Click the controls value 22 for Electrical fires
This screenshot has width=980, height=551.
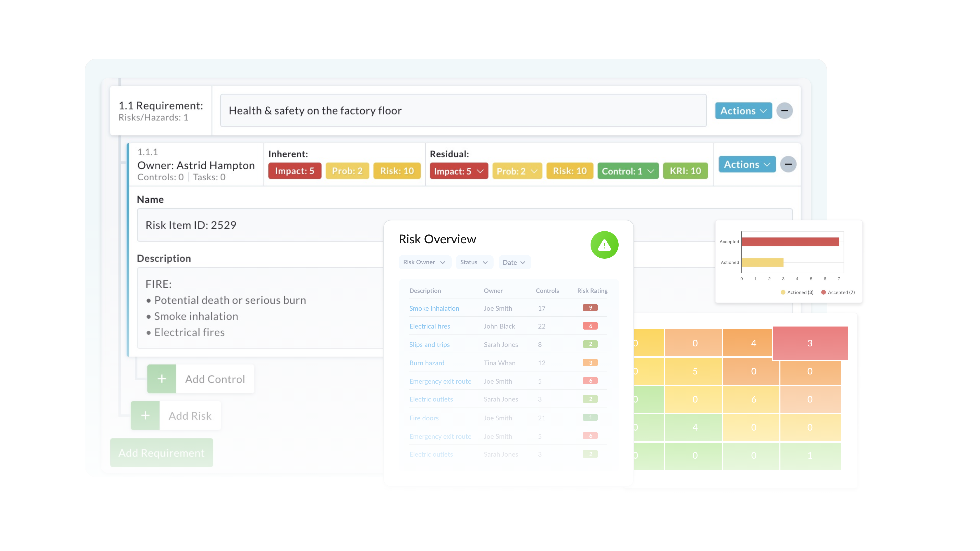(542, 326)
